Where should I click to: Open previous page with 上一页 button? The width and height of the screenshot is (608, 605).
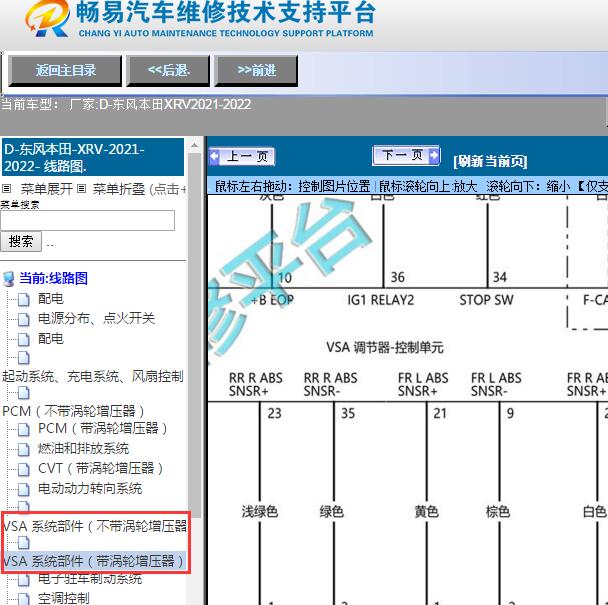tap(242, 157)
